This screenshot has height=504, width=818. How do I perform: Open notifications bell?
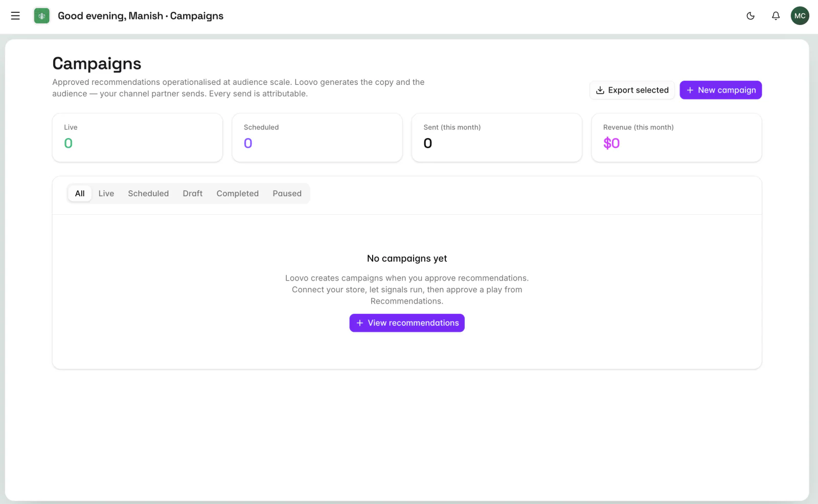point(776,16)
